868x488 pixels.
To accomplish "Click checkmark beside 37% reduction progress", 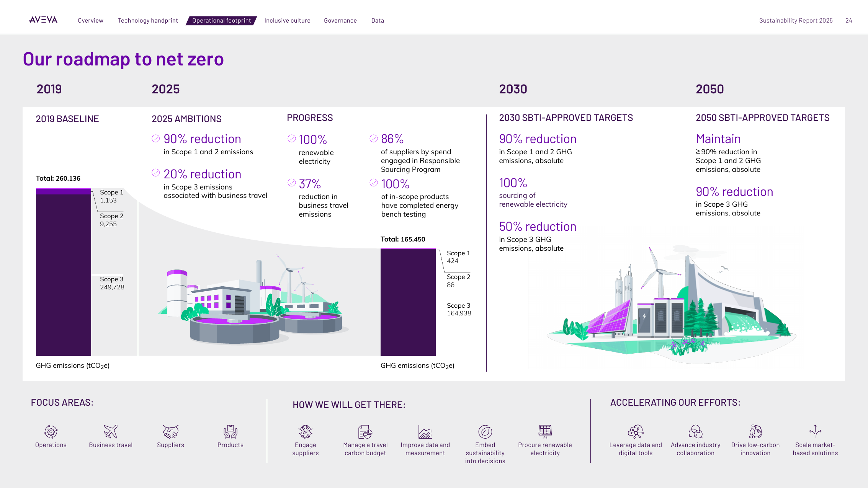I will (292, 183).
